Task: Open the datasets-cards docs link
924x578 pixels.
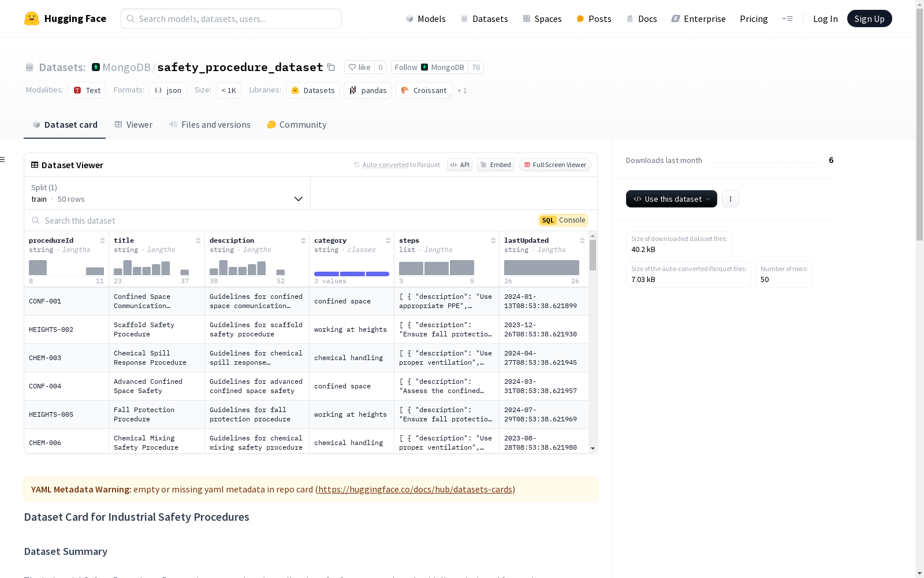Action: 415,489
